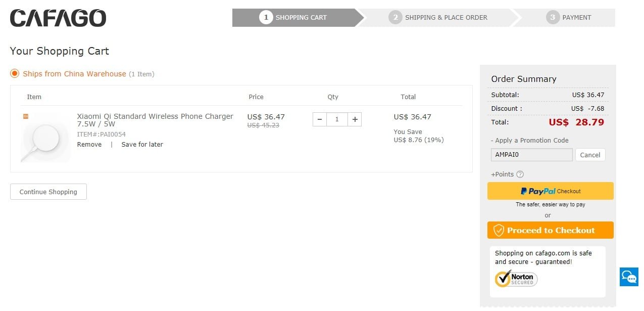
Task: Click the small orange Xiaomi brand tag
Action: (x=26, y=116)
